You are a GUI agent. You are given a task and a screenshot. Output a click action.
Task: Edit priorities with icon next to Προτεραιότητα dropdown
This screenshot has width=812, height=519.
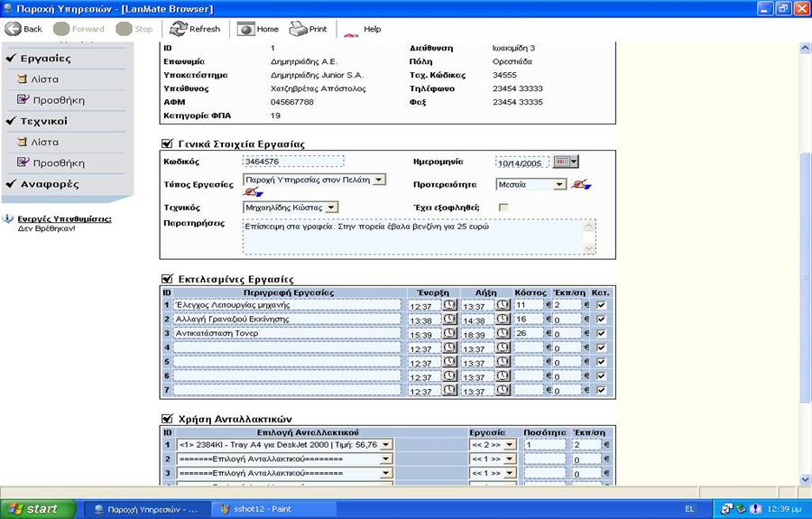point(581,184)
